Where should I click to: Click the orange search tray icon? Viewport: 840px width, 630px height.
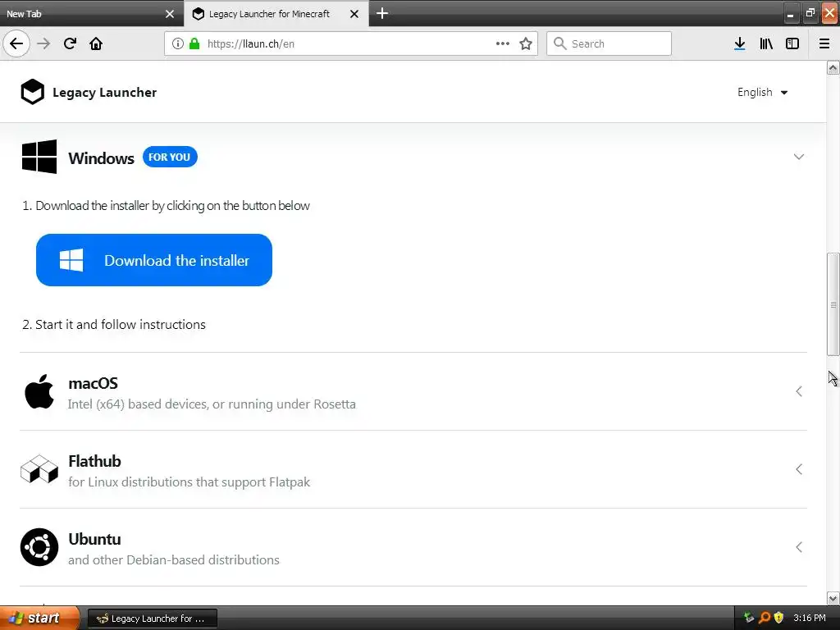click(765, 618)
